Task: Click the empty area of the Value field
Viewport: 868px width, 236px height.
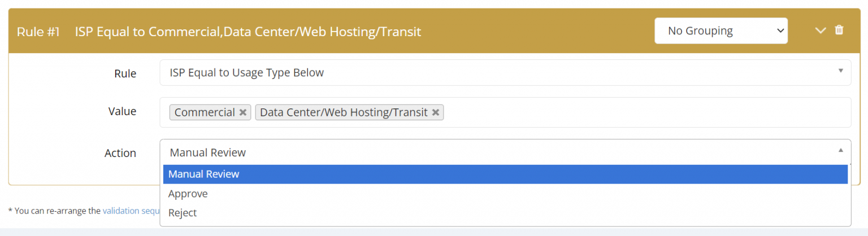Action: pos(644,112)
